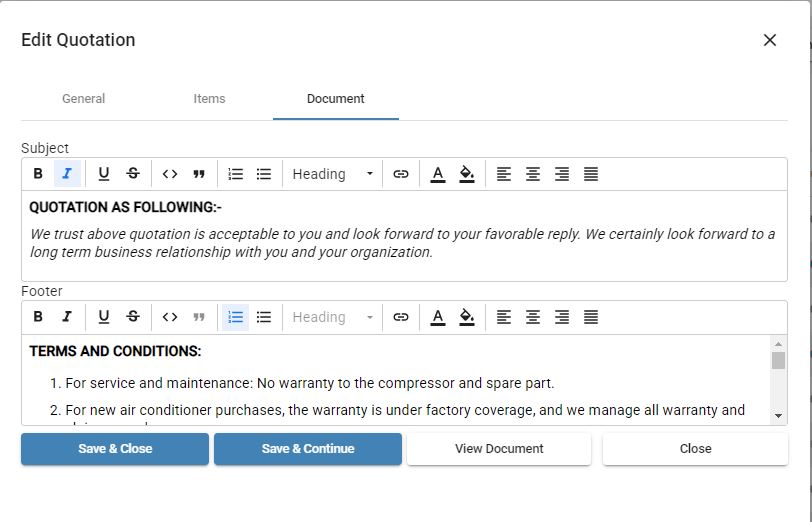Click the 'For new air conditioner purchases' item
Screen dimensions: 812x522
[x=405, y=410]
